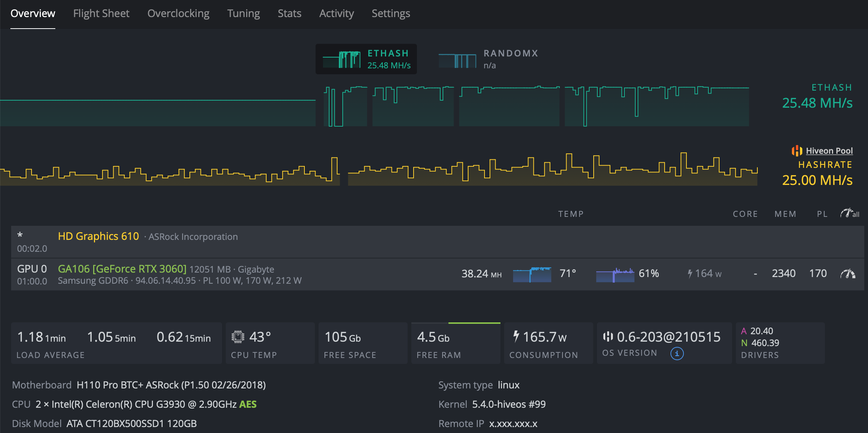868x433 pixels.
Task: Click the ETHASH hashrate history graph
Action: (375, 106)
